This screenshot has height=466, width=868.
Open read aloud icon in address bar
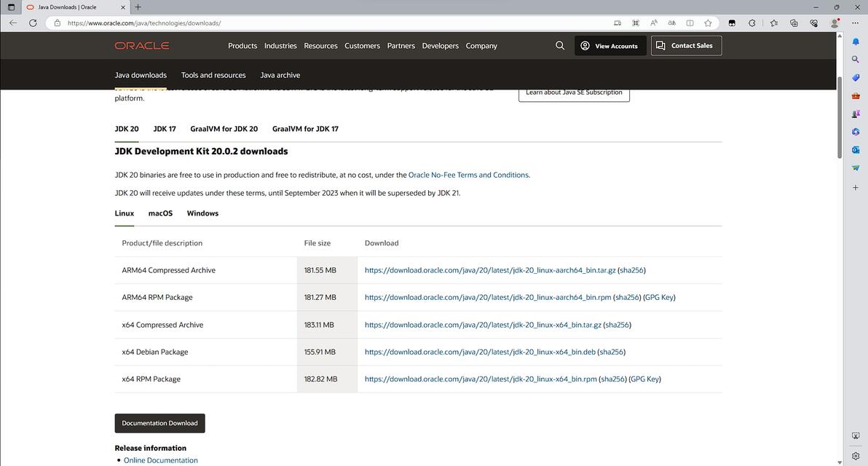point(654,23)
